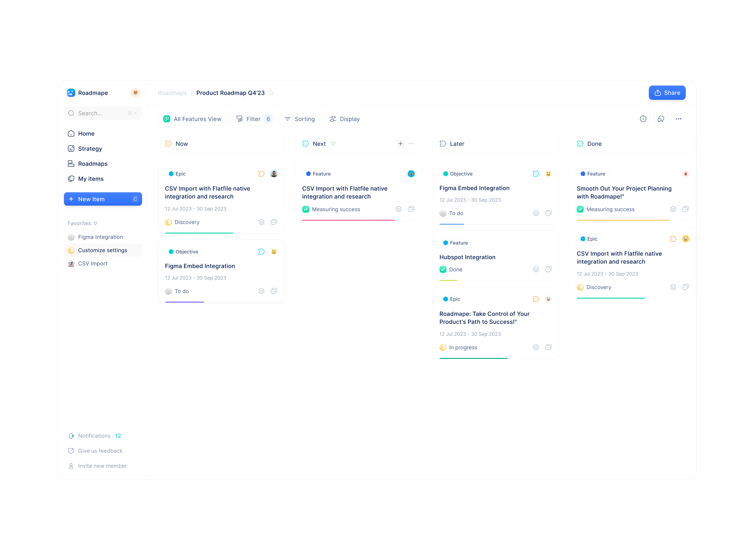
Task: Collapse the Favorites section
Action: click(96, 223)
